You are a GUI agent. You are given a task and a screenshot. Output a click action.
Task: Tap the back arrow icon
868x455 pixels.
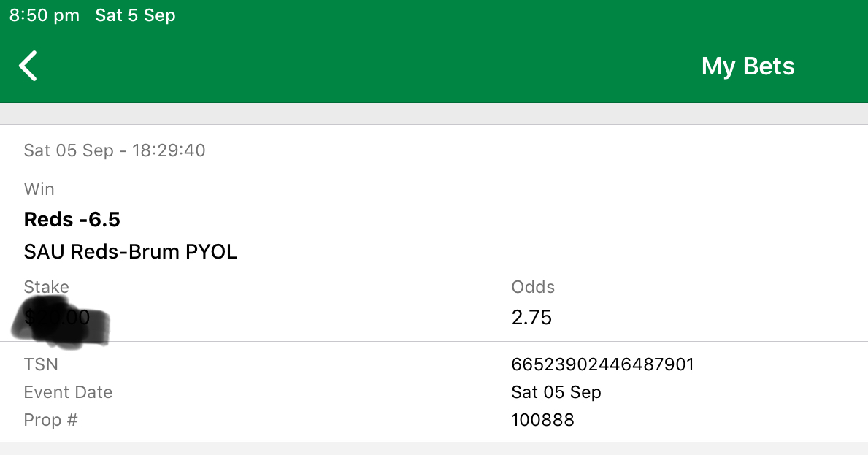coord(28,66)
